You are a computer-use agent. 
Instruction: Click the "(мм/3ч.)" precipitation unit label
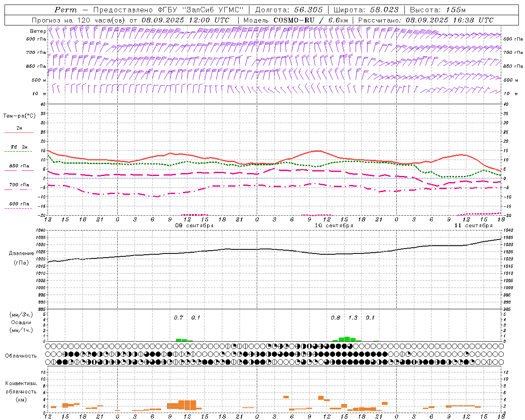coord(21,315)
